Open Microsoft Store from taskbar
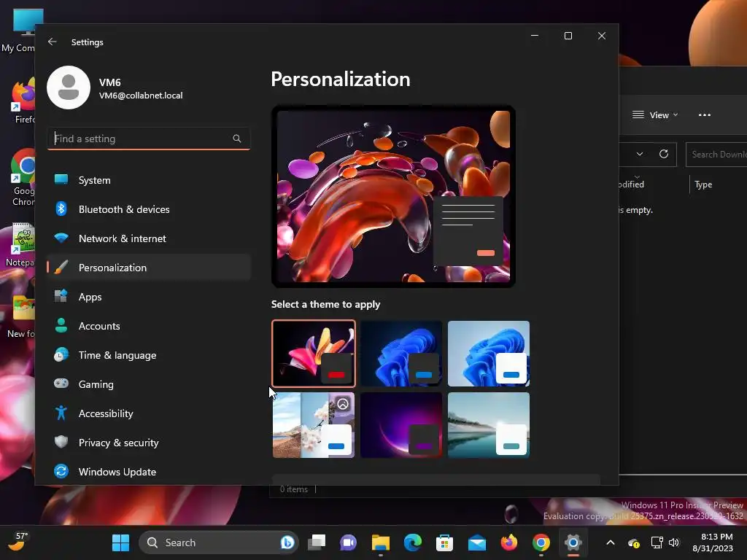 (444, 542)
